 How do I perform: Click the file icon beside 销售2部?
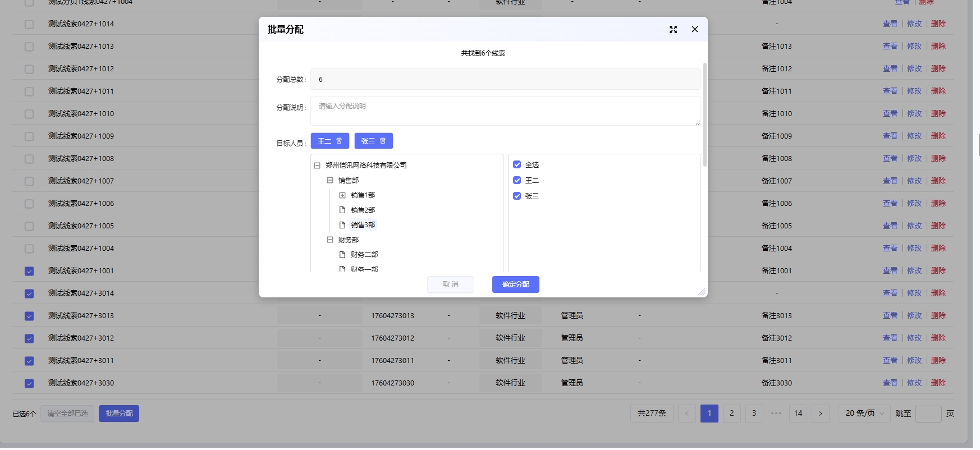coord(342,210)
